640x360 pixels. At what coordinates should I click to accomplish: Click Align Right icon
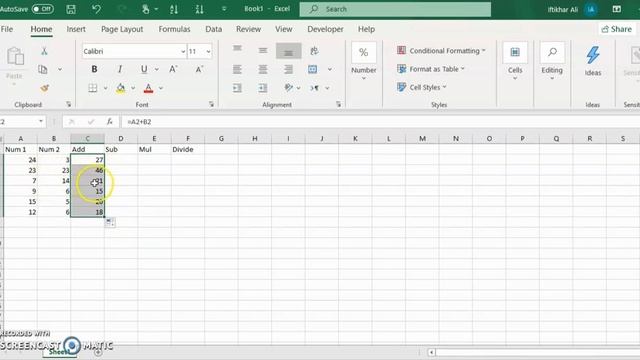point(288,69)
